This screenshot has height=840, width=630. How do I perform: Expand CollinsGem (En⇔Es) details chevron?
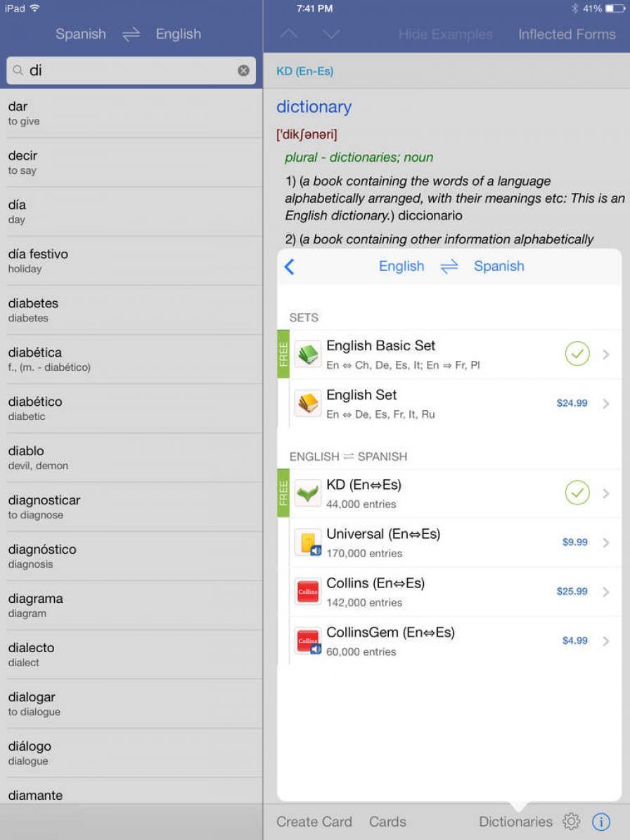(606, 641)
